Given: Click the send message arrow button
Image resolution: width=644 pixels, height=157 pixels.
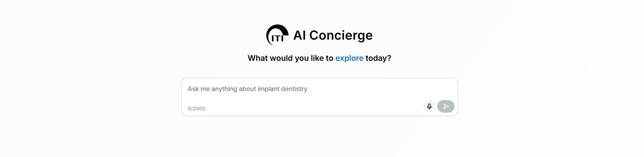Looking at the screenshot, I should [x=446, y=106].
